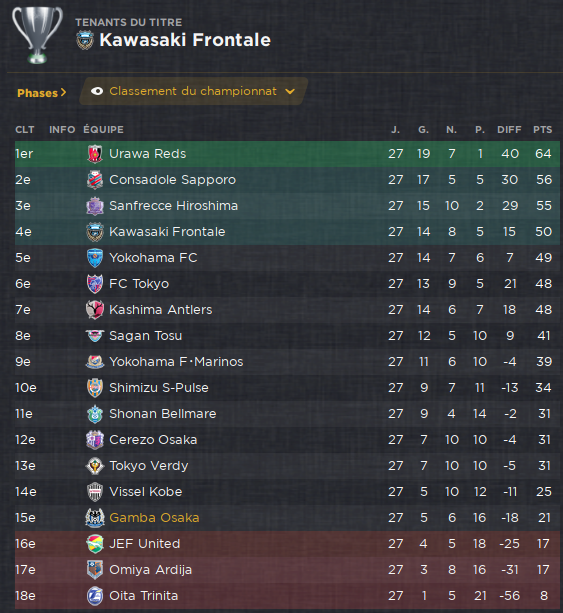563x613 pixels.
Task: Toggle the eye icon in view selector
Action: (x=97, y=91)
